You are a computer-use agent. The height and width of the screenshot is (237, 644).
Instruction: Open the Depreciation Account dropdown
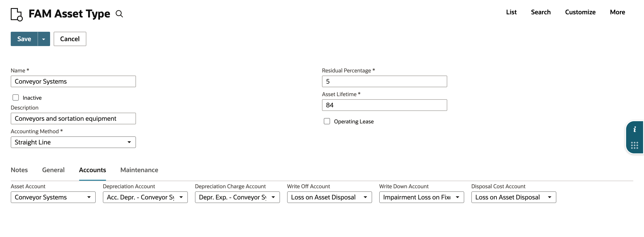click(x=145, y=197)
